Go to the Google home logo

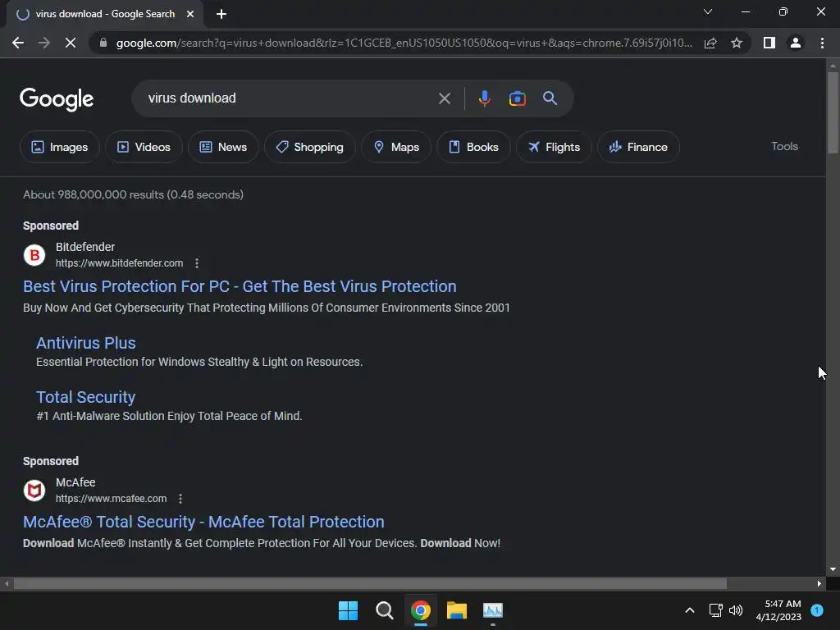[57, 98]
